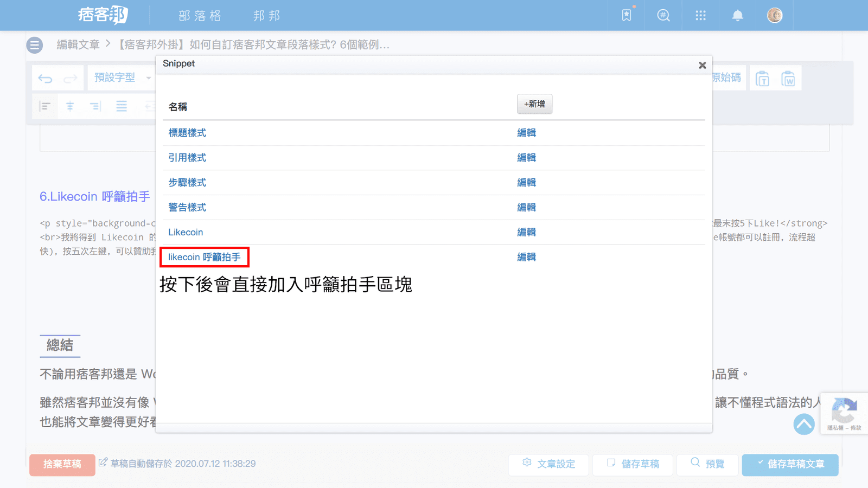Click the +新增 button to add a snippet

click(x=534, y=104)
